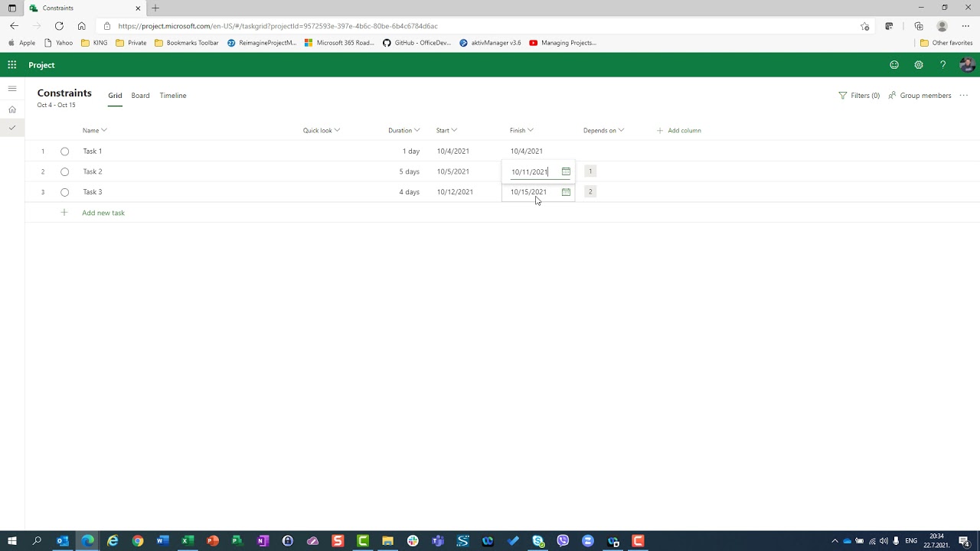Image resolution: width=980 pixels, height=551 pixels.
Task: Mark Task 2 as complete
Action: pyautogui.click(x=64, y=172)
